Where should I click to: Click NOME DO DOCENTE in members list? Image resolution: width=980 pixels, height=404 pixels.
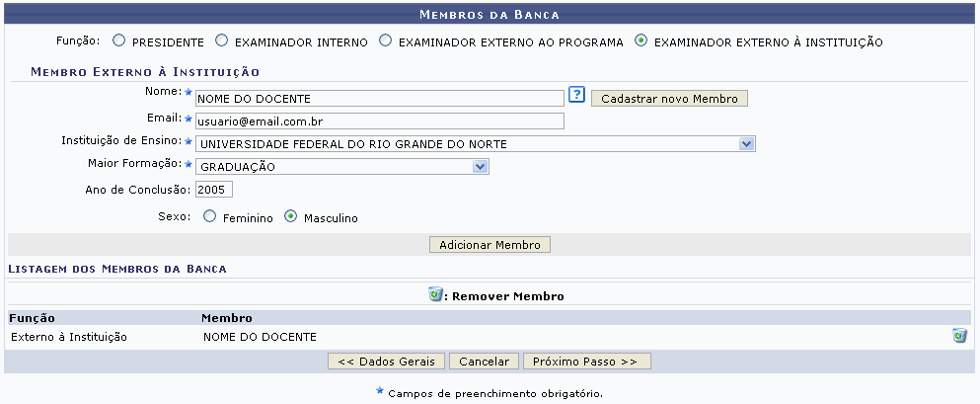pyautogui.click(x=260, y=337)
